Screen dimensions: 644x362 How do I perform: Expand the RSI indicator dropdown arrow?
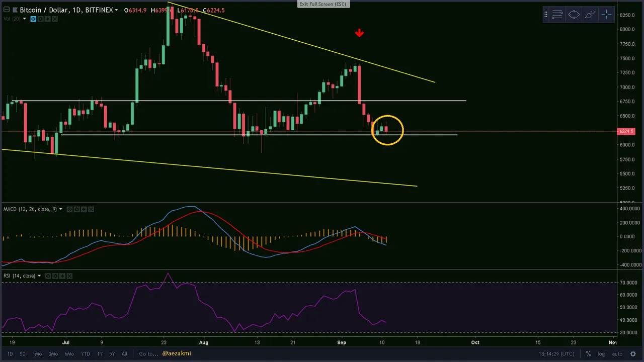click(39, 276)
